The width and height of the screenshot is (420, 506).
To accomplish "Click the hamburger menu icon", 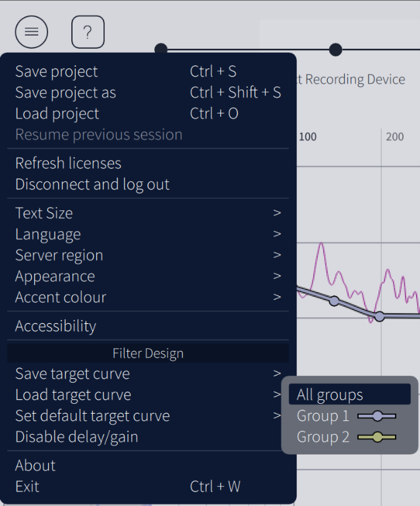I will pos(32,32).
